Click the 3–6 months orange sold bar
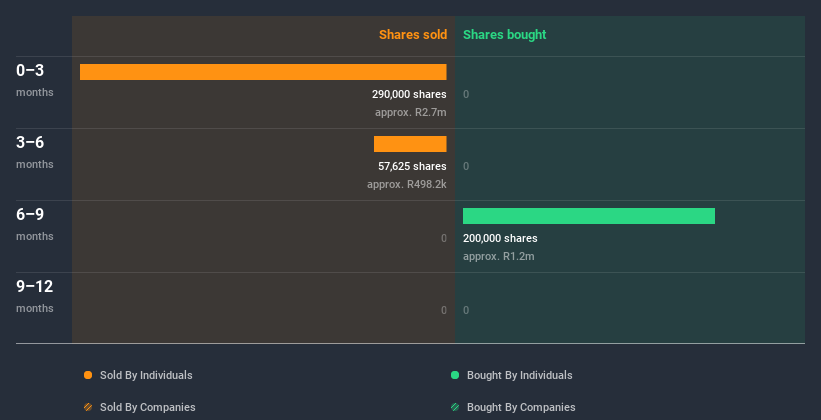Image resolution: width=821 pixels, height=420 pixels. click(410, 144)
